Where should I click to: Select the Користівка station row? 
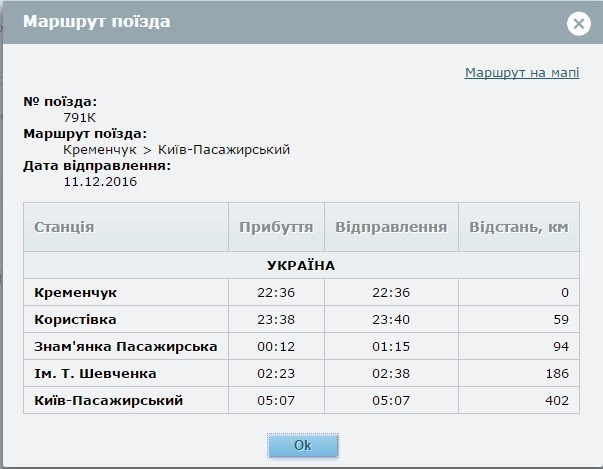[x=75, y=320]
